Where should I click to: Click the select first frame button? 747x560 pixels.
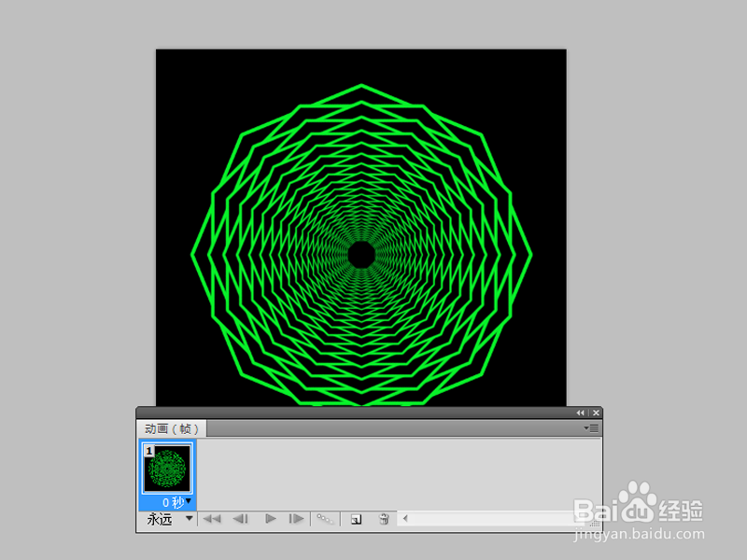[212, 519]
